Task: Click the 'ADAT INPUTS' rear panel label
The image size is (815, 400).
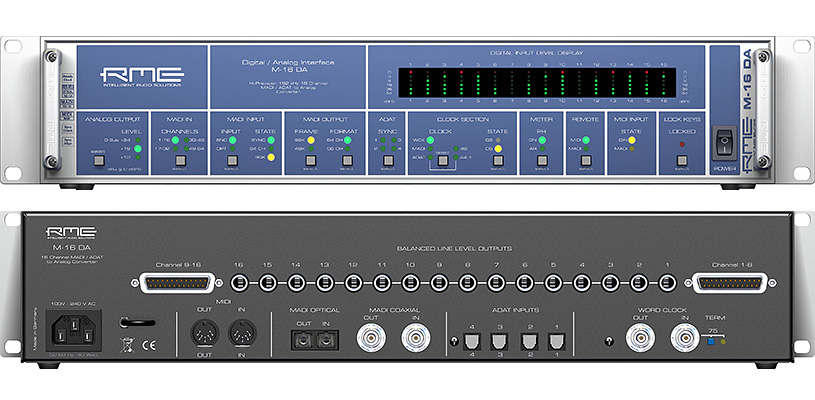Action: pyautogui.click(x=515, y=310)
